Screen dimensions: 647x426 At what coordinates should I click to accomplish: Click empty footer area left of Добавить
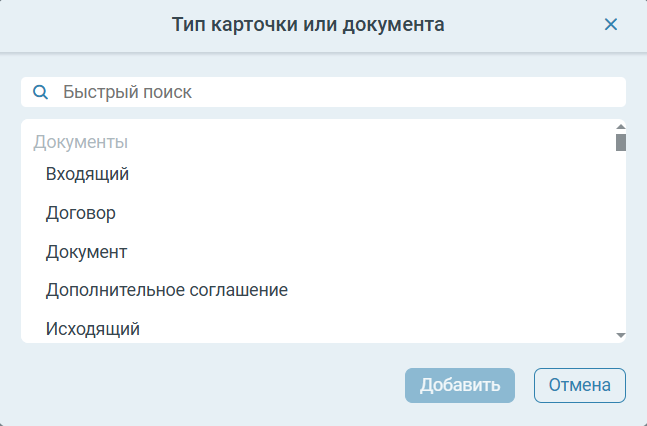[x=200, y=385]
